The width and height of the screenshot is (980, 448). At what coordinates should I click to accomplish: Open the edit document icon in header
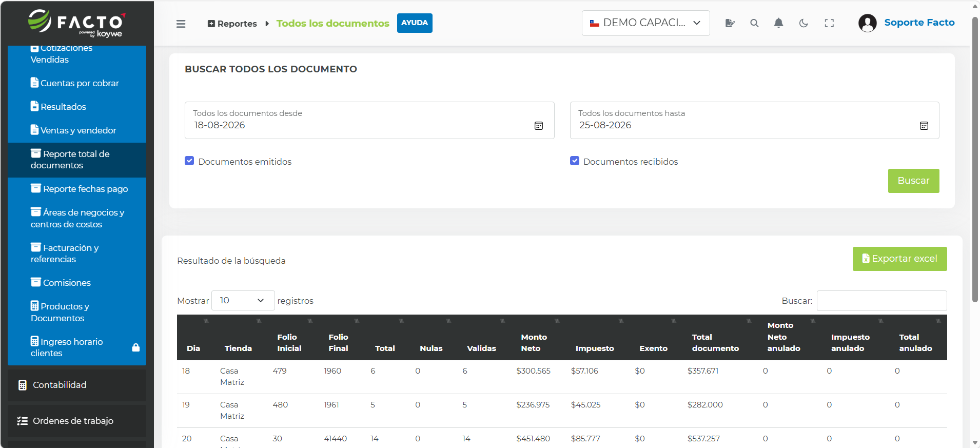[x=730, y=23]
